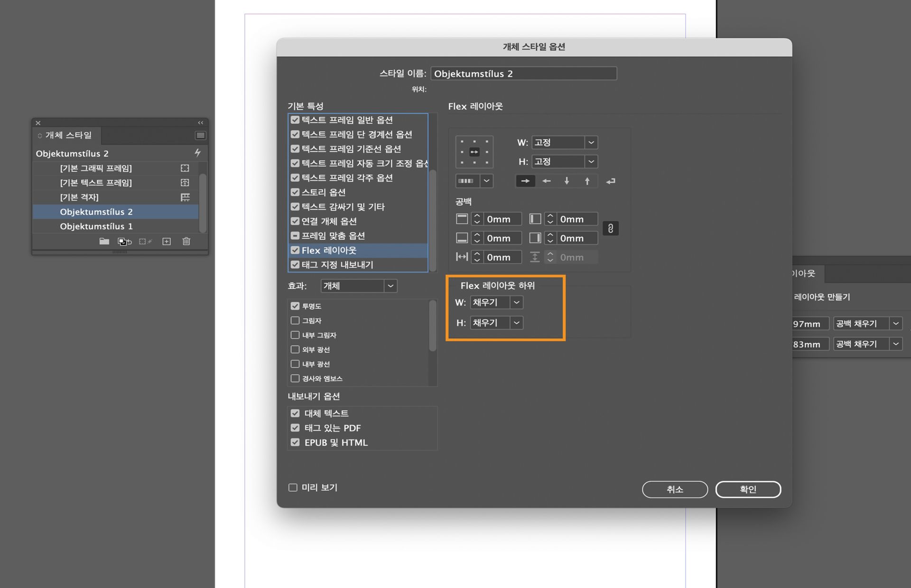Open the 효과 개체 dropdown

click(390, 286)
